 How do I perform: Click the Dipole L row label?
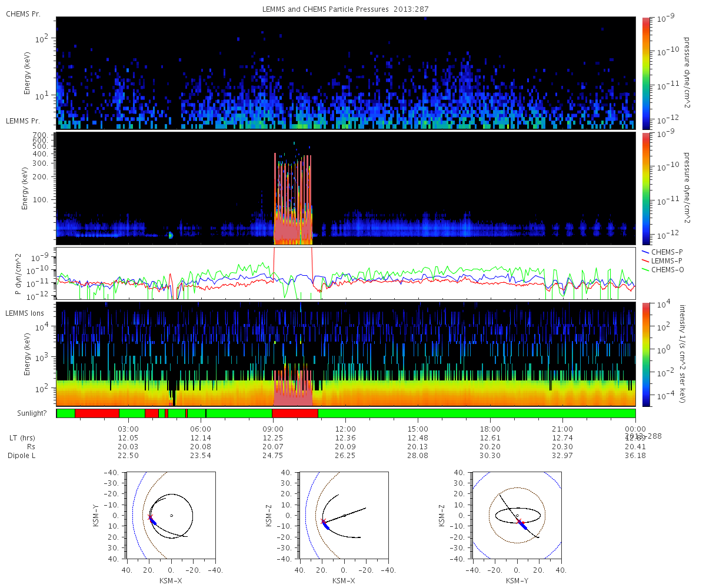click(x=23, y=456)
